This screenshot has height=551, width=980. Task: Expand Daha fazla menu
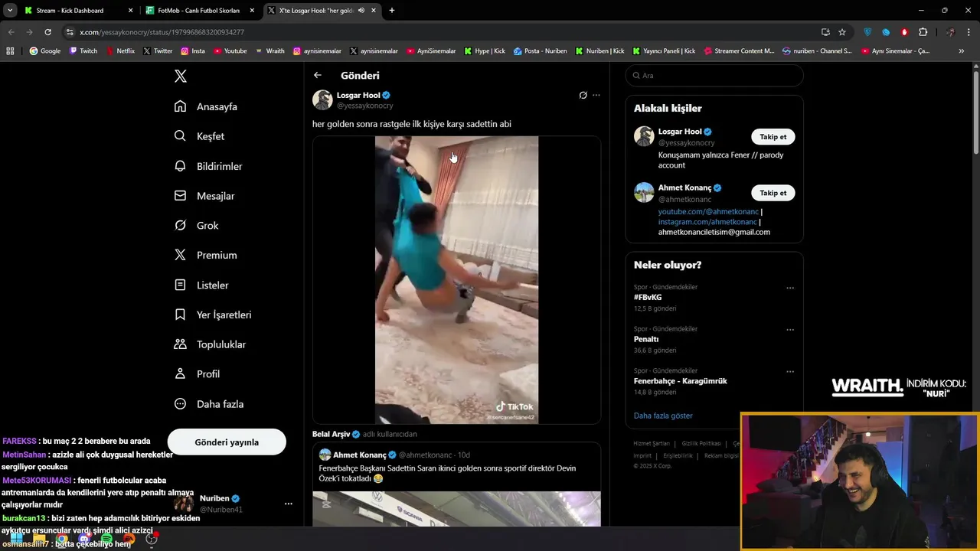click(x=208, y=403)
